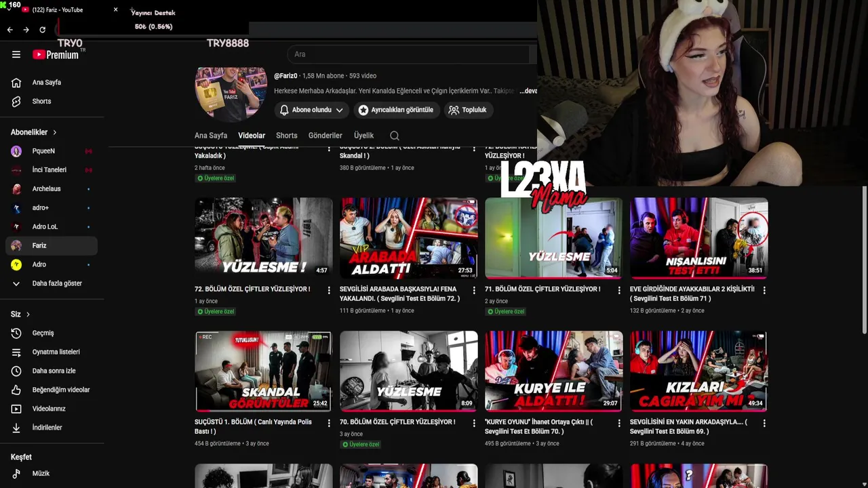The height and width of the screenshot is (488, 868).
Task: Select Videolar channel tab
Action: point(252,136)
